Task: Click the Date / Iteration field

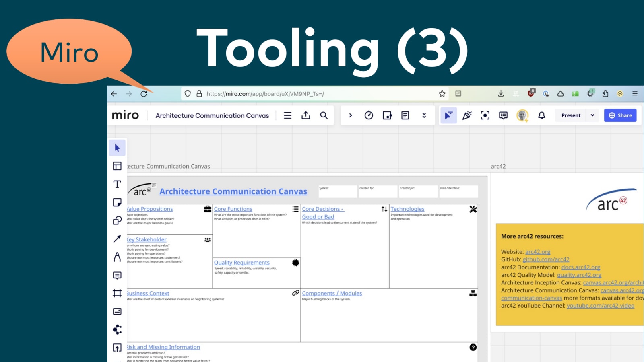Action: click(x=458, y=191)
